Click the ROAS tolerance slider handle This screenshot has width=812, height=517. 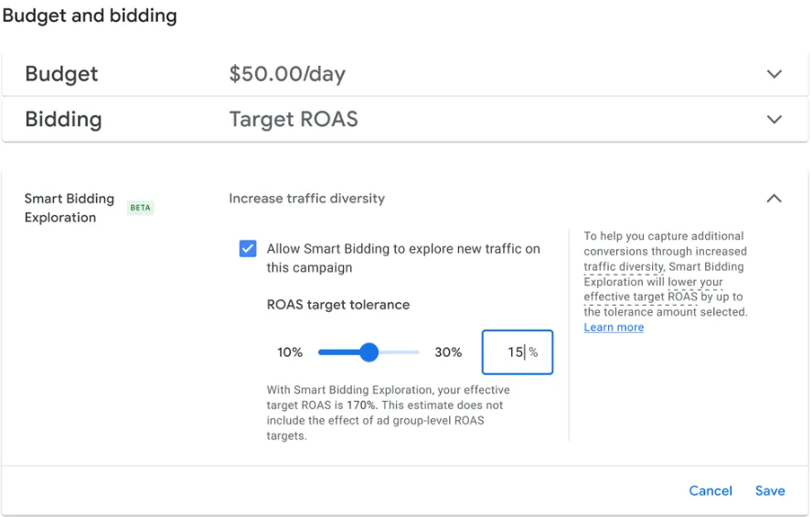coord(369,352)
